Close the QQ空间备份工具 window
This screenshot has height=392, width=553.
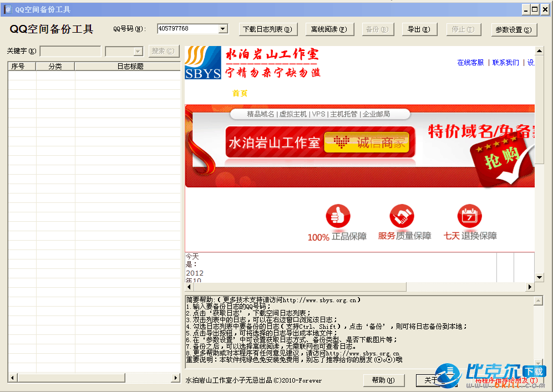[545, 9]
